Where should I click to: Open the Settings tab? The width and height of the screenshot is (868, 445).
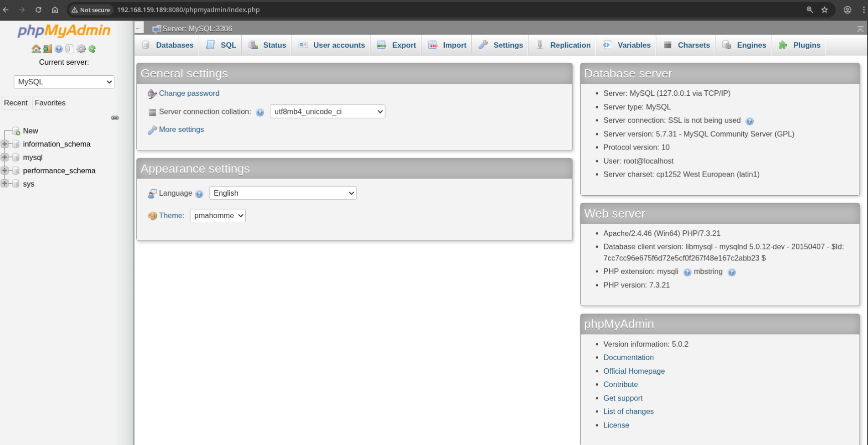(x=500, y=45)
